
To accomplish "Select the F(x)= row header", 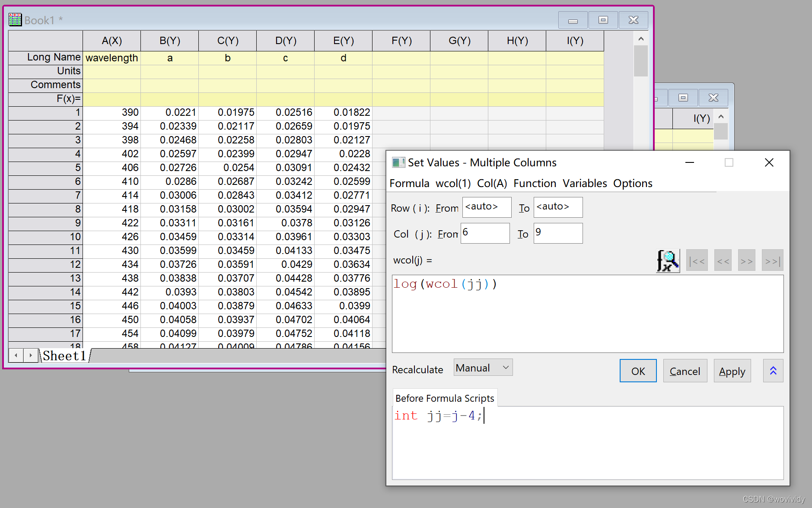I will click(x=45, y=99).
